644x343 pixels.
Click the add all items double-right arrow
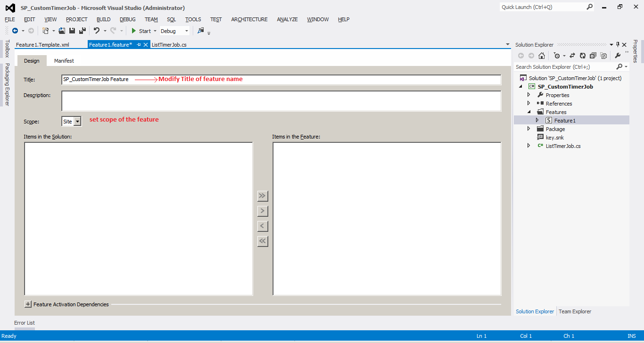(263, 196)
